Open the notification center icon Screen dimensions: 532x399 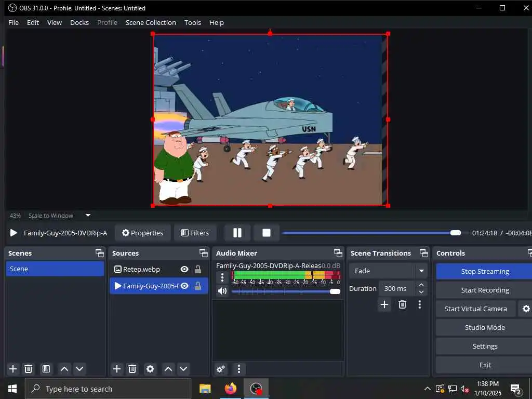click(515, 390)
